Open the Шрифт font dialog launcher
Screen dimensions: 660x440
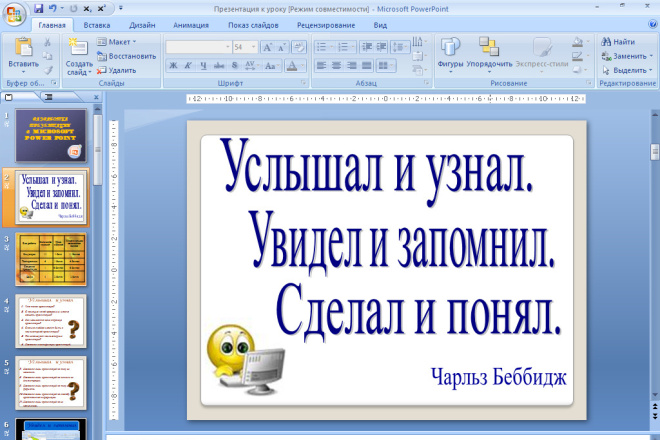click(303, 83)
